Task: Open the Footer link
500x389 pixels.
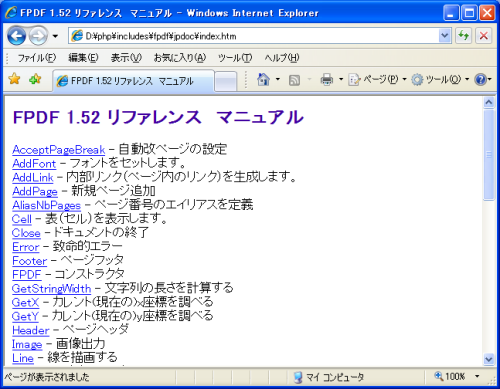Action: tap(29, 261)
